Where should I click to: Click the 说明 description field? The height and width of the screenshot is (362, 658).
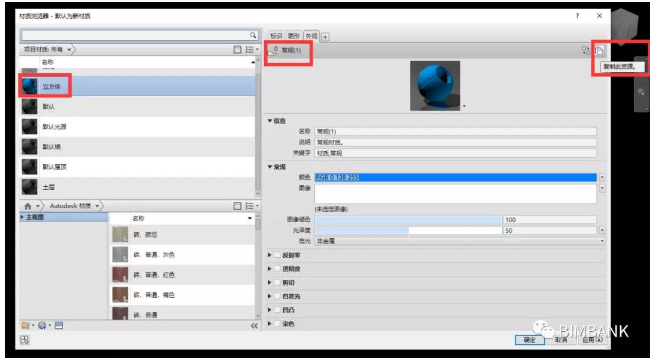(456, 142)
